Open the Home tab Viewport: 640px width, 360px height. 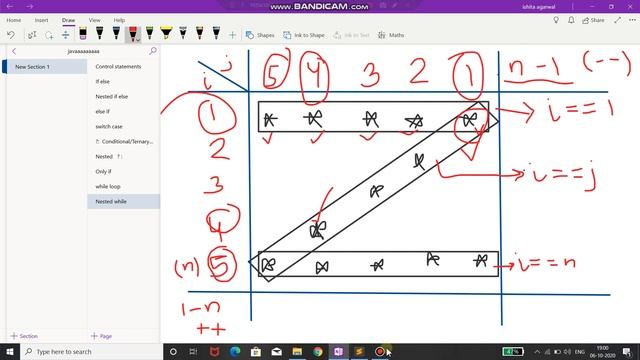pos(13,20)
